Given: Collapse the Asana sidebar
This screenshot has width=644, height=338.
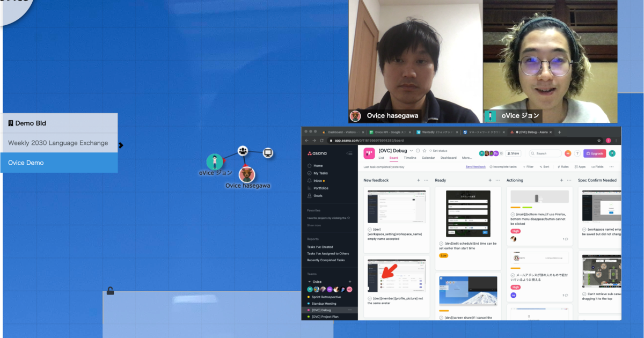Looking at the screenshot, I should [x=349, y=153].
